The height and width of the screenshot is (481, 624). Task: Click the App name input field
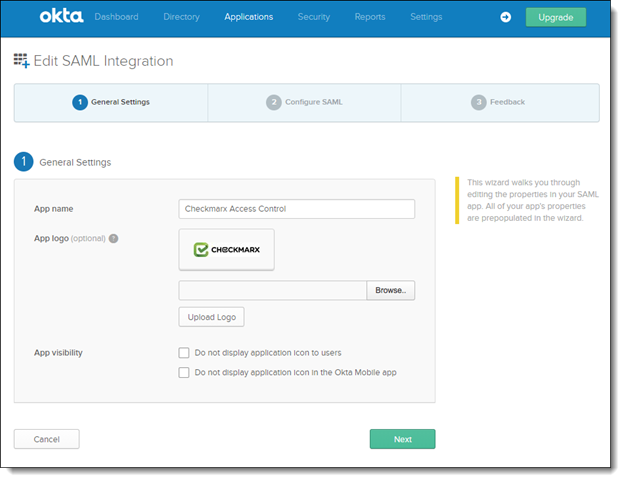pyautogui.click(x=296, y=209)
